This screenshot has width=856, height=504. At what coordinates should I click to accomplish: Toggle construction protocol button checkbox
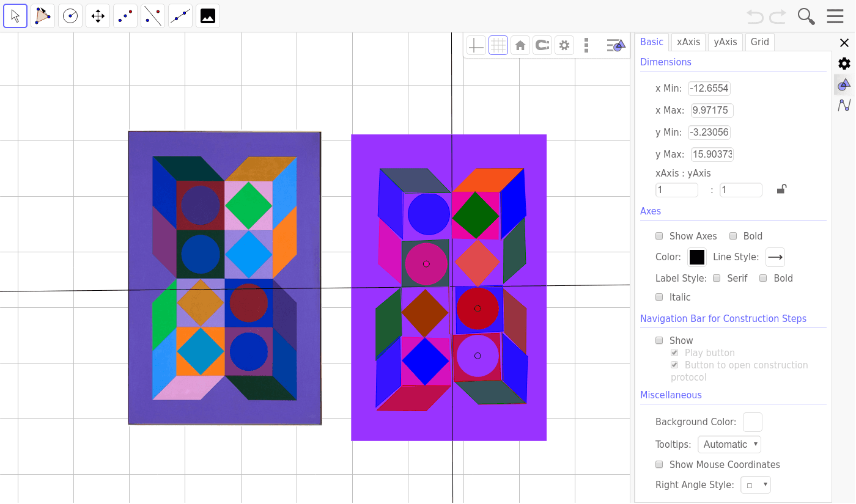coord(674,365)
